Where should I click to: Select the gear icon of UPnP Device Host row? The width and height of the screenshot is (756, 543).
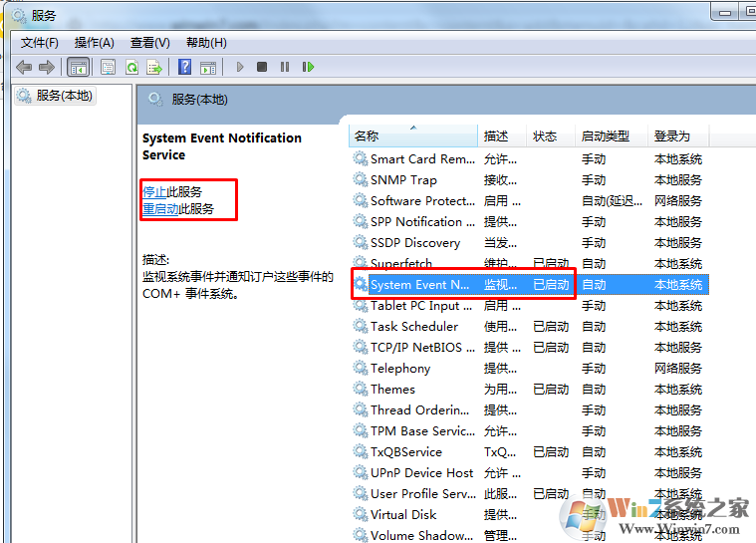coord(361,472)
